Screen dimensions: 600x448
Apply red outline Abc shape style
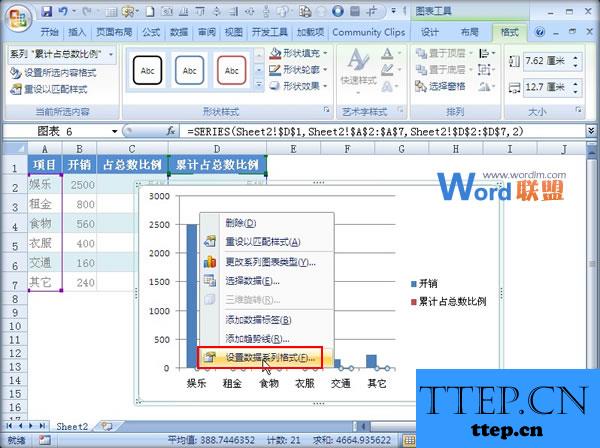tap(232, 70)
